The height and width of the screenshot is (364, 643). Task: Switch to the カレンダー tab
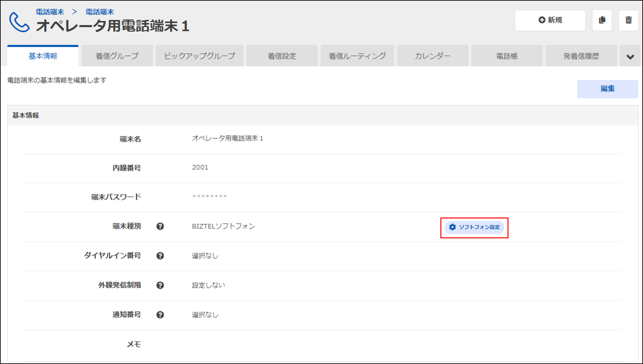tap(433, 56)
